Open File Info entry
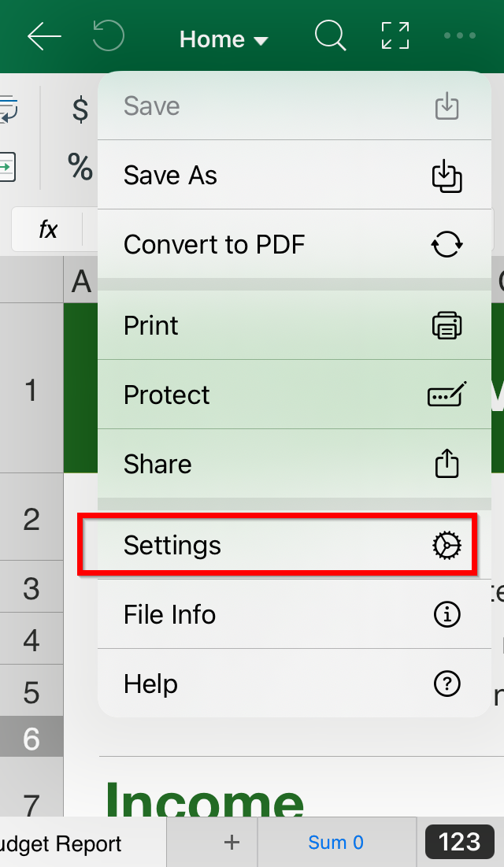504x867 pixels. (x=295, y=614)
